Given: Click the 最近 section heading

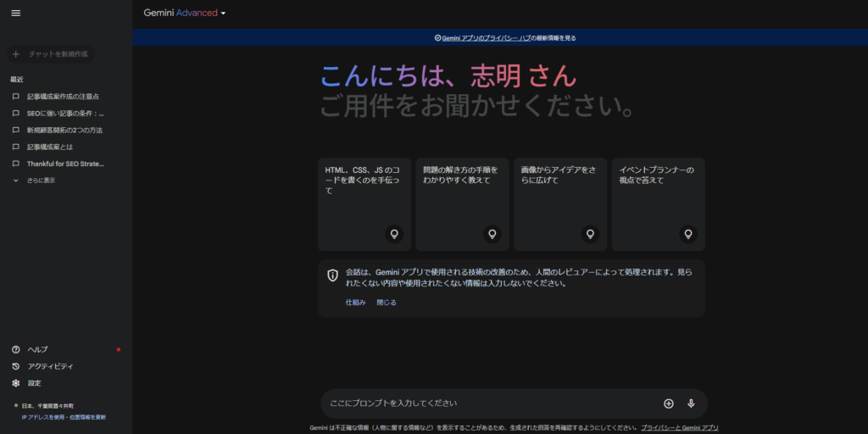Looking at the screenshot, I should coord(17,79).
